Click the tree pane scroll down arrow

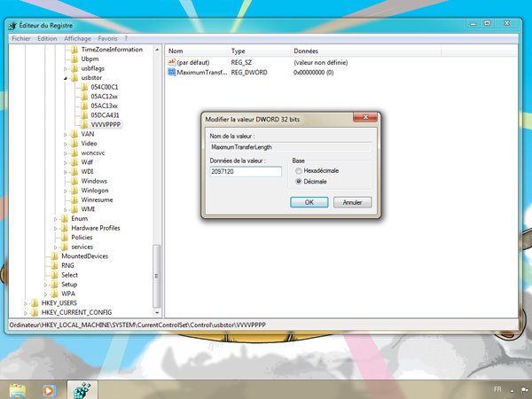click(x=157, y=312)
